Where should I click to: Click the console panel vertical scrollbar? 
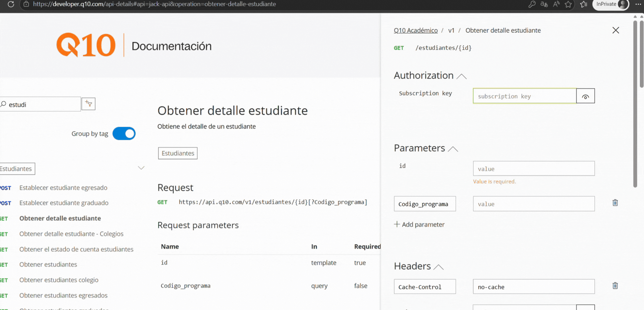coord(635,104)
